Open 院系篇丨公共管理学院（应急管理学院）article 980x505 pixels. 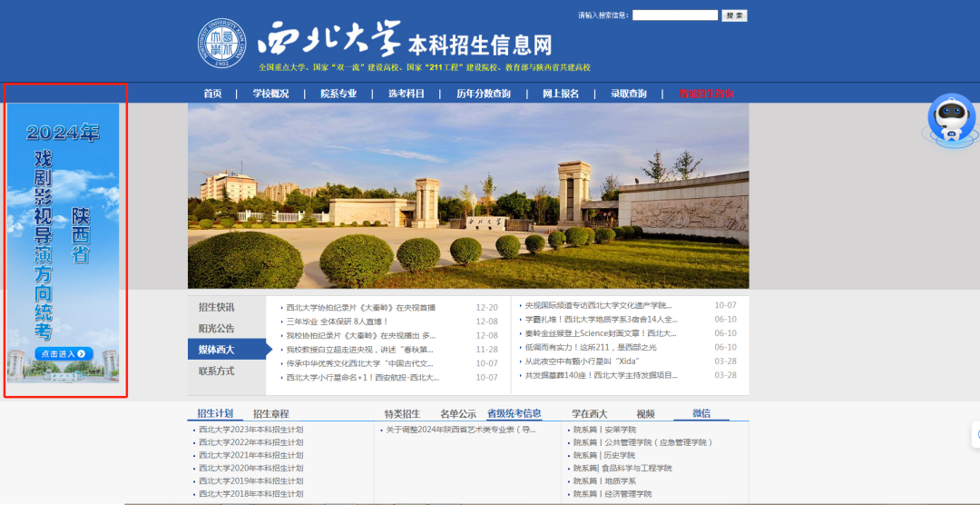[x=643, y=442]
